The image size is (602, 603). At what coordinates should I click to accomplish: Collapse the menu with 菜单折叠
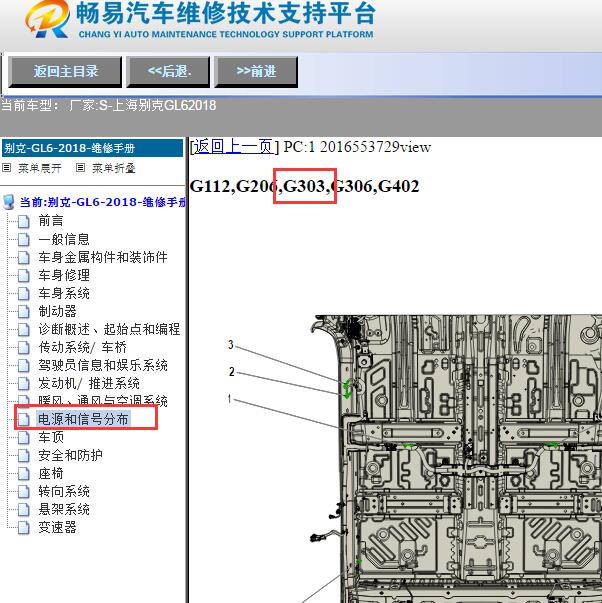(x=113, y=168)
